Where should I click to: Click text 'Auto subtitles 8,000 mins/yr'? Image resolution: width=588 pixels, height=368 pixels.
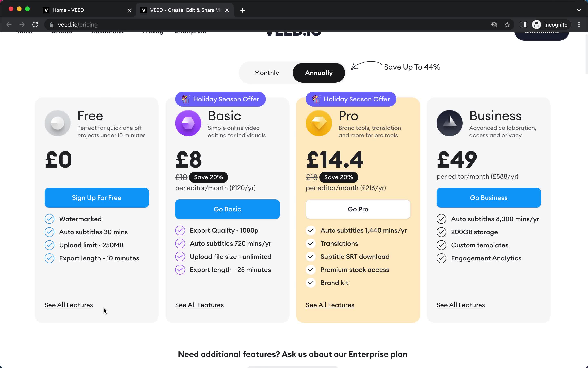495,219
